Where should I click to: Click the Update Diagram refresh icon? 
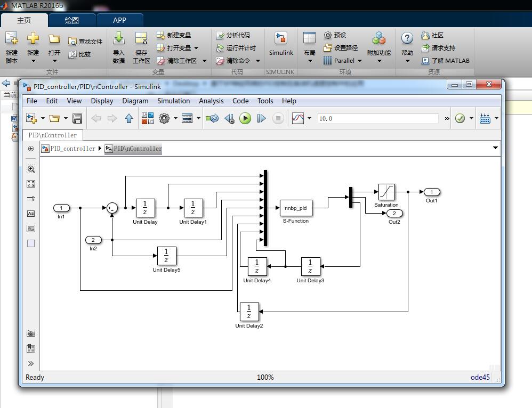coord(212,118)
